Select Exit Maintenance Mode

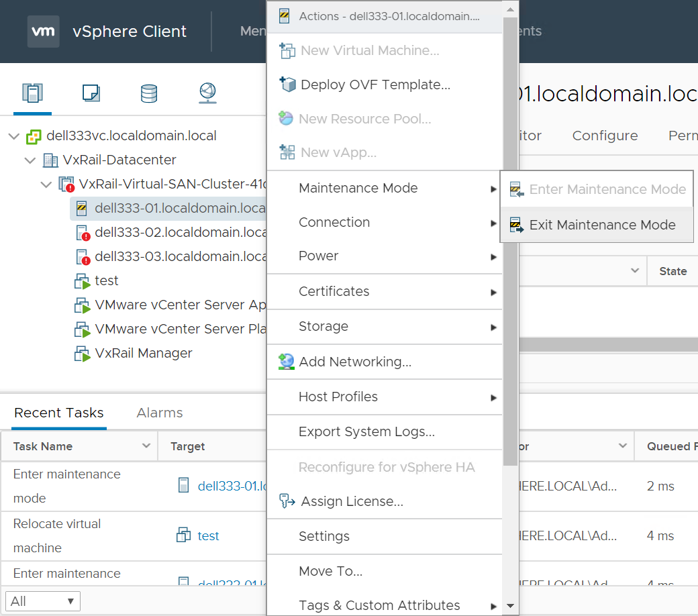tap(602, 225)
